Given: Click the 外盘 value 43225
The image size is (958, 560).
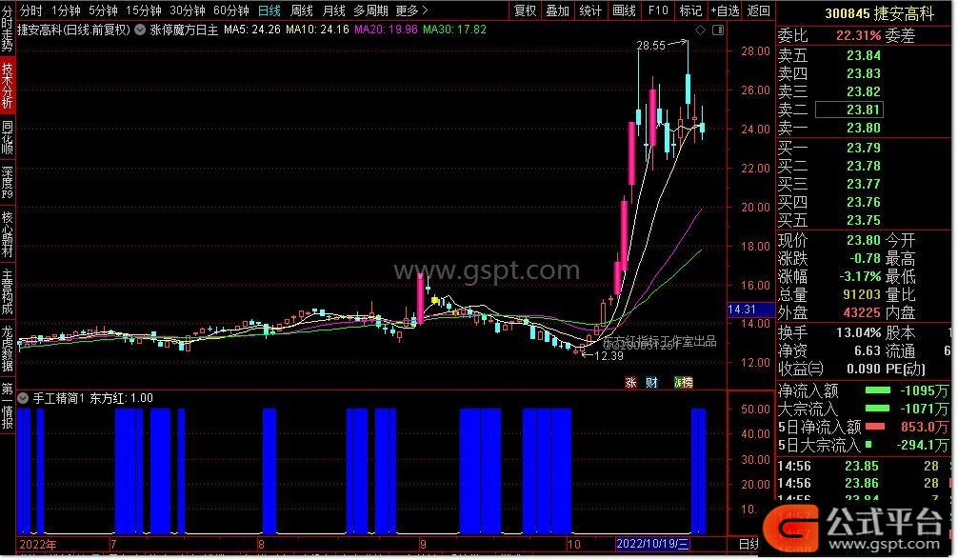Looking at the screenshot, I should tap(862, 312).
